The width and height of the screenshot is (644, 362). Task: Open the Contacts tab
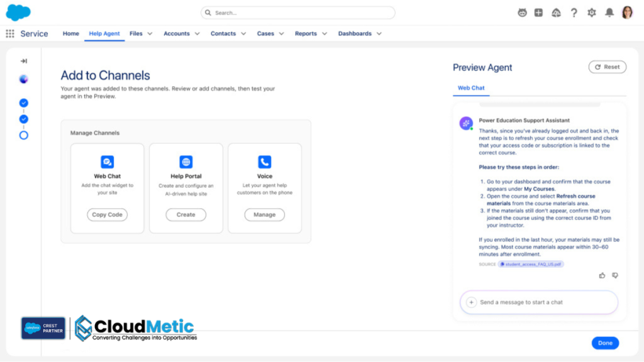coord(223,34)
